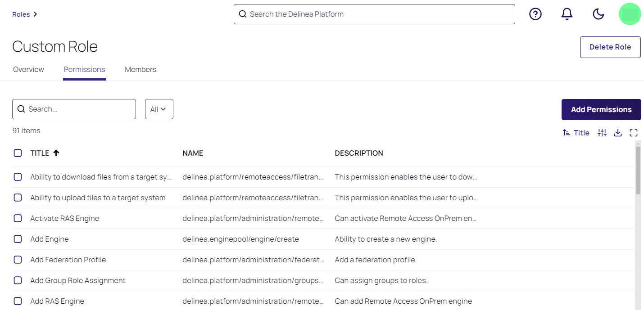Switch to the Overview tab
This screenshot has width=644, height=310.
[x=28, y=69]
